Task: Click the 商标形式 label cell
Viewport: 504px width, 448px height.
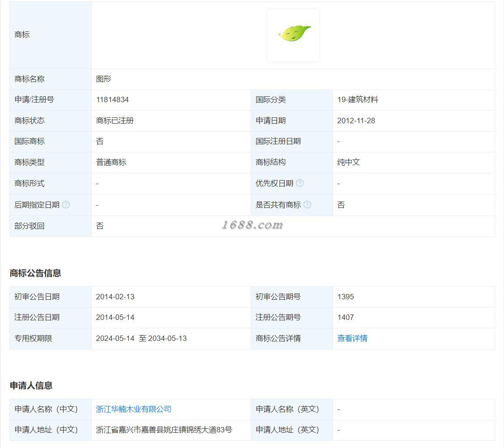Action: (x=51, y=184)
